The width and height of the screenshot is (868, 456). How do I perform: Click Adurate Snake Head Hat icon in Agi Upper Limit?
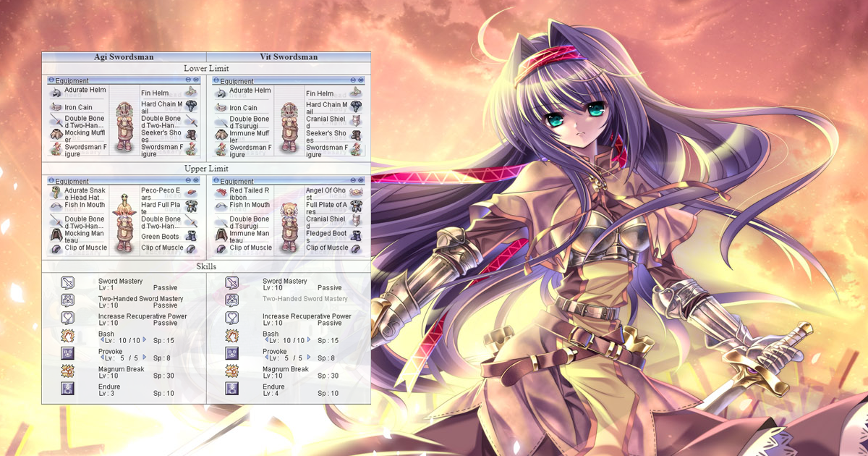pos(56,193)
